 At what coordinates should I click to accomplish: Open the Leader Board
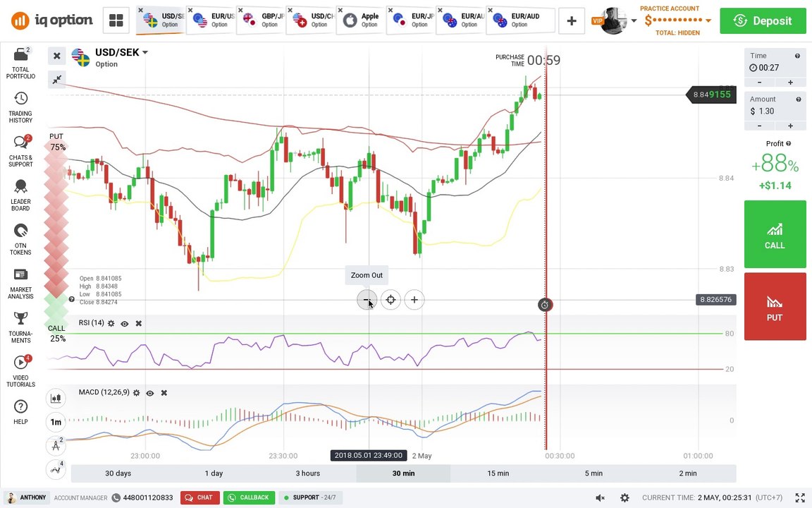coord(20,195)
